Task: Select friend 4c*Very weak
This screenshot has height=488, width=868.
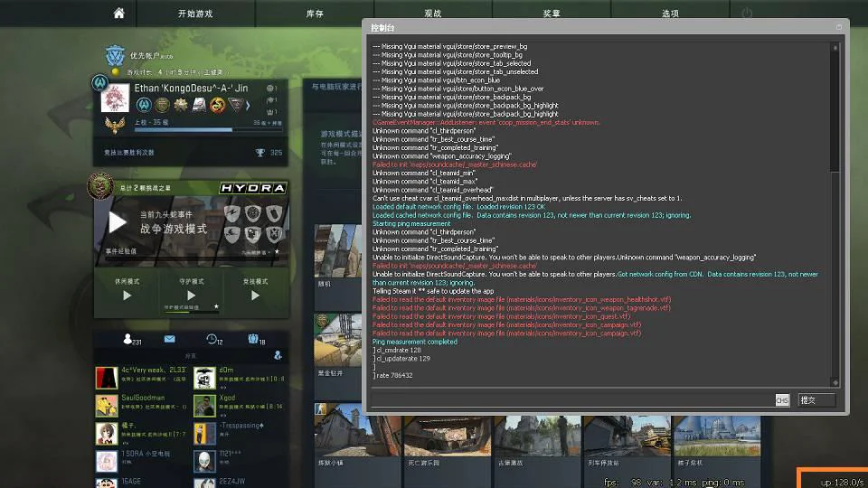Action: (142, 378)
